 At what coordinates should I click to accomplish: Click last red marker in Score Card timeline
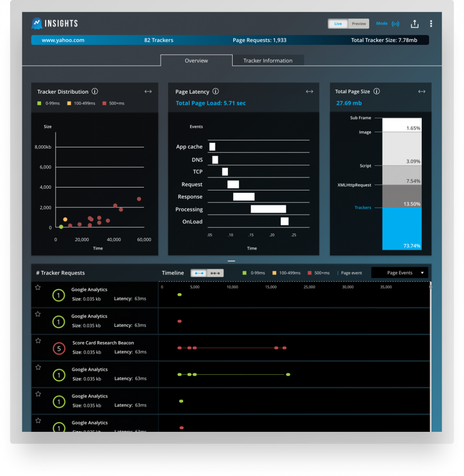(285, 348)
